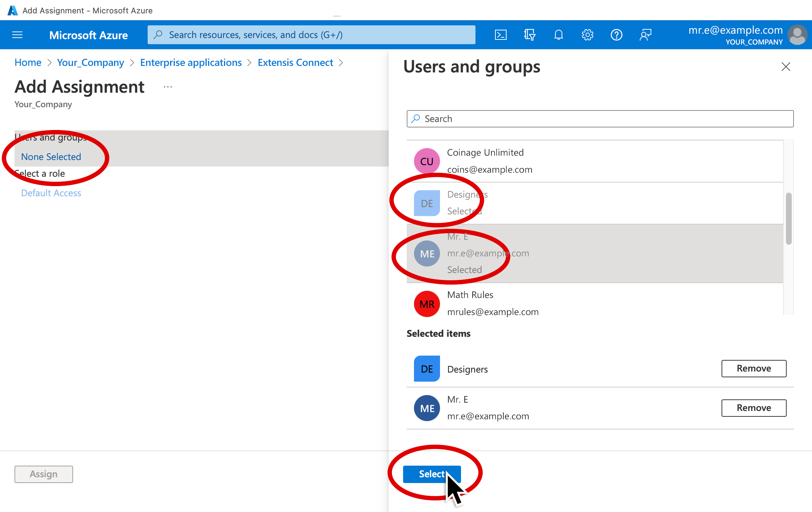Click the DE avatar in Selected items
This screenshot has height=512, width=812.
427,369
